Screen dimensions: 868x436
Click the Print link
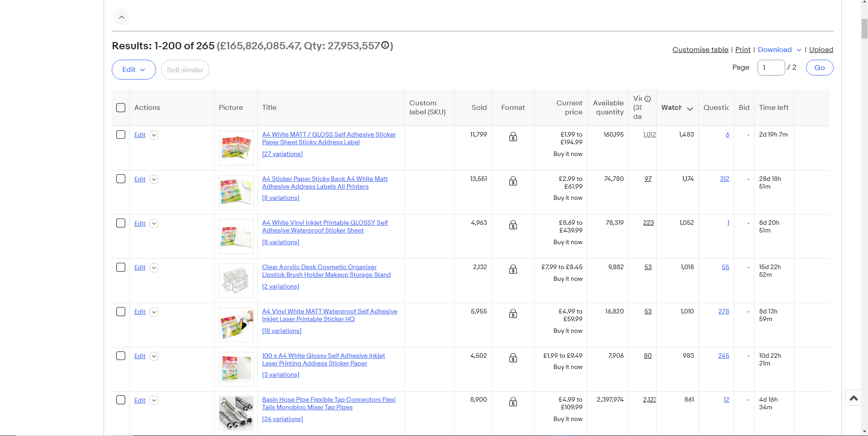coord(743,50)
